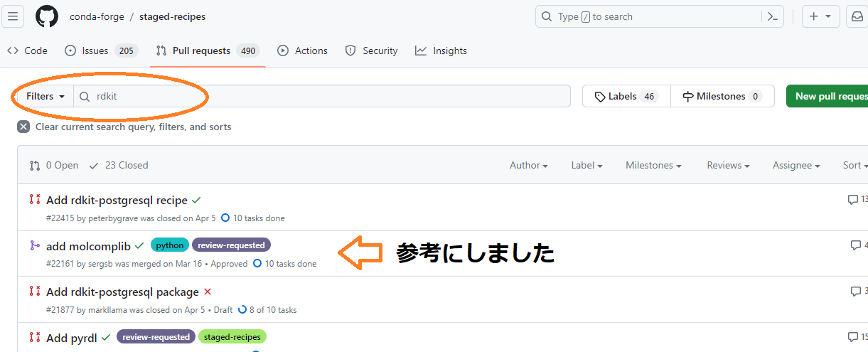Switch to the Code tab
868x352 pixels.
tap(27, 50)
